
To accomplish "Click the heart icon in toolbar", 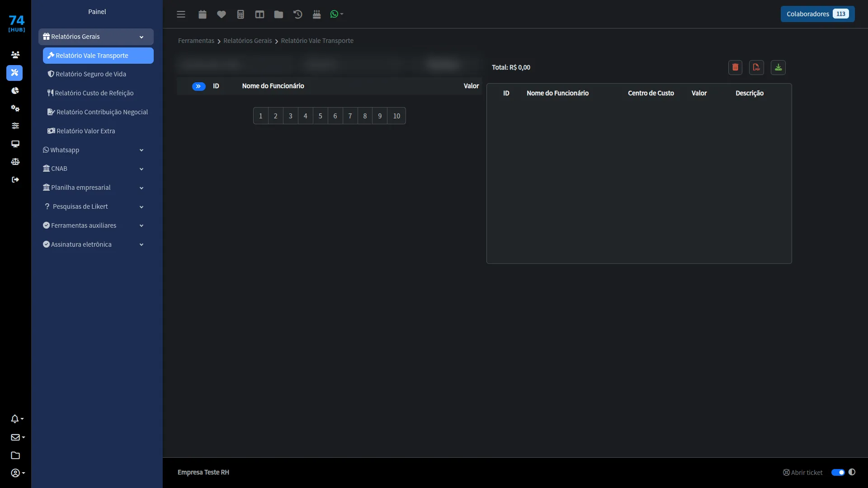I will point(222,14).
